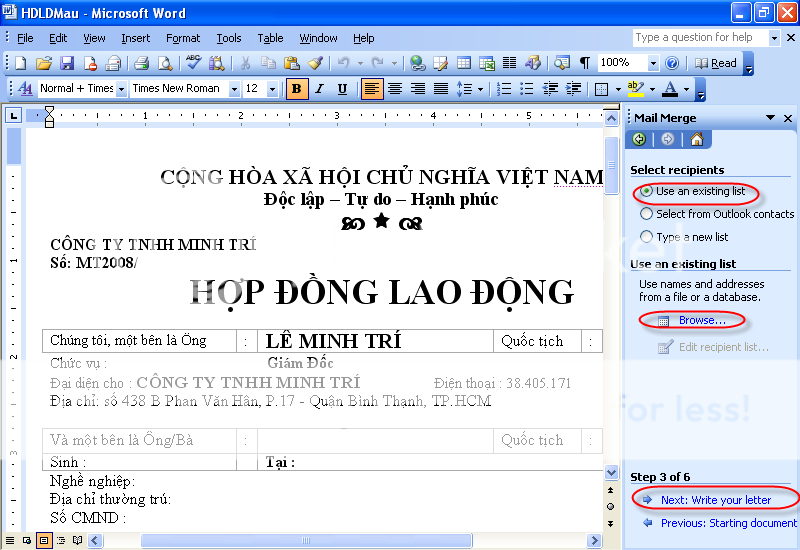Go back in the Mail Merge task pane
This screenshot has height=550, width=800.
(x=639, y=139)
